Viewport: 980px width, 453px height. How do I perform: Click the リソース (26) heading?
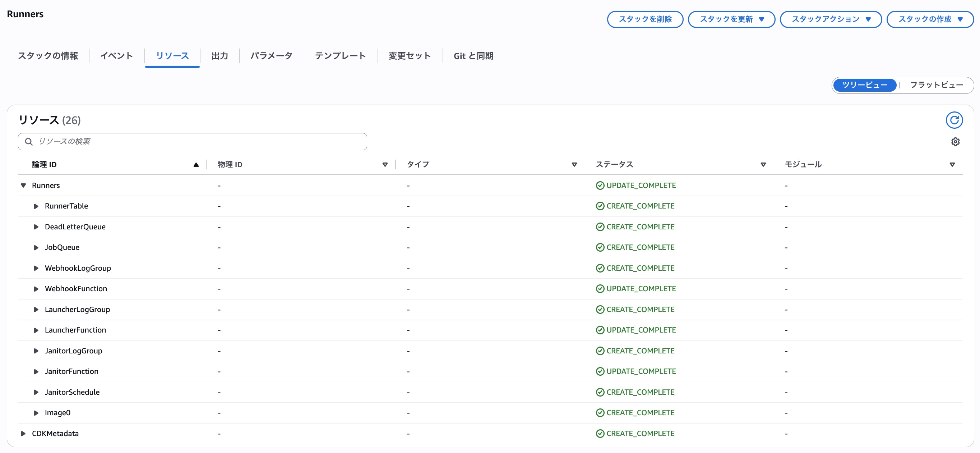(x=50, y=120)
